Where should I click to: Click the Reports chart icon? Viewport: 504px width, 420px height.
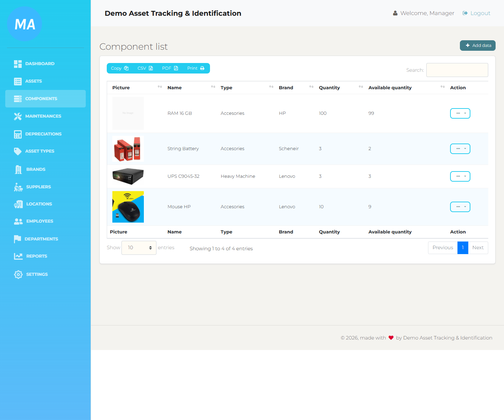tap(18, 256)
